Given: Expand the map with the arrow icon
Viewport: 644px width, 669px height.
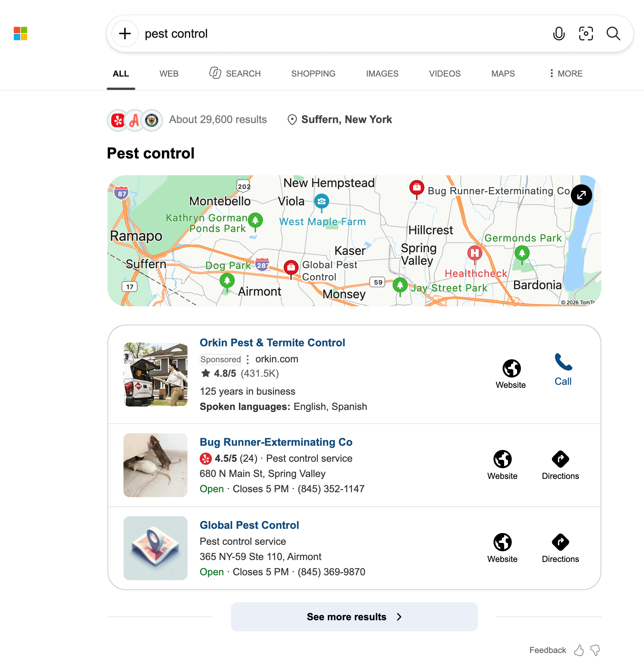Looking at the screenshot, I should click(582, 195).
